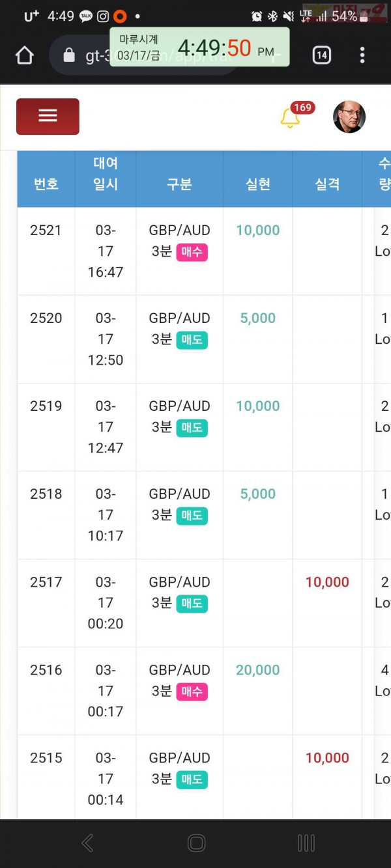Select the 20,000 value in row 2516

[258, 670]
